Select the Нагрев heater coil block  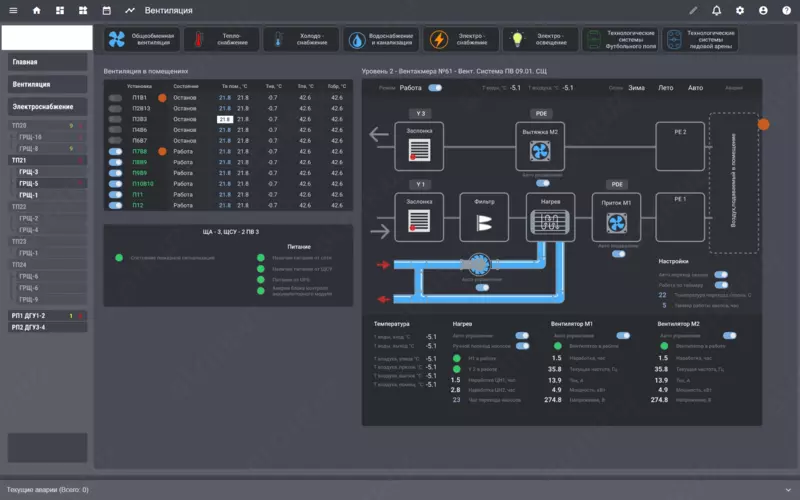click(x=551, y=217)
